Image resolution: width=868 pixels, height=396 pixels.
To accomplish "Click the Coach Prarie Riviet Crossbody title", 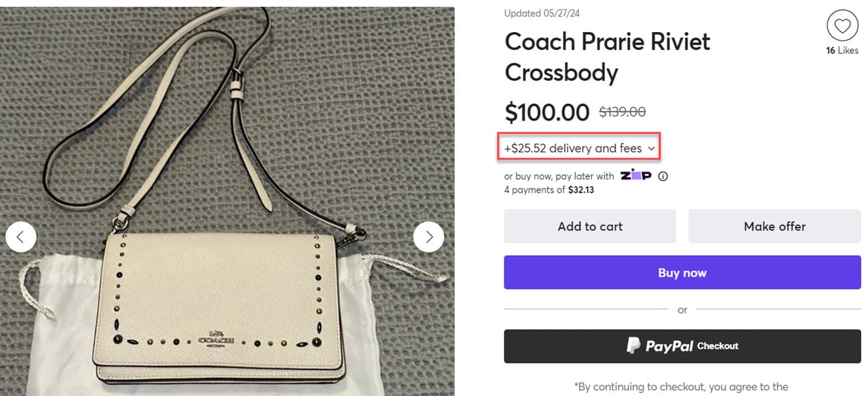I will [x=607, y=57].
